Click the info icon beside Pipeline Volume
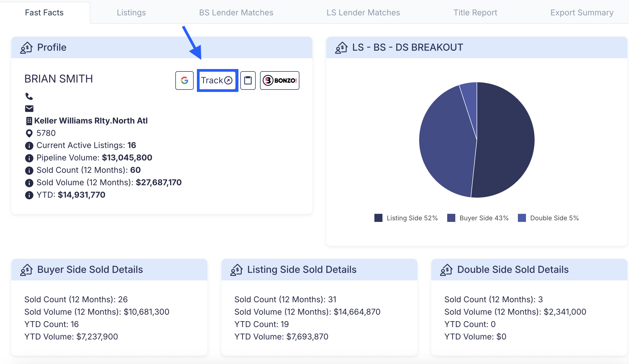Screen dimensions: 629x364 click(29, 158)
